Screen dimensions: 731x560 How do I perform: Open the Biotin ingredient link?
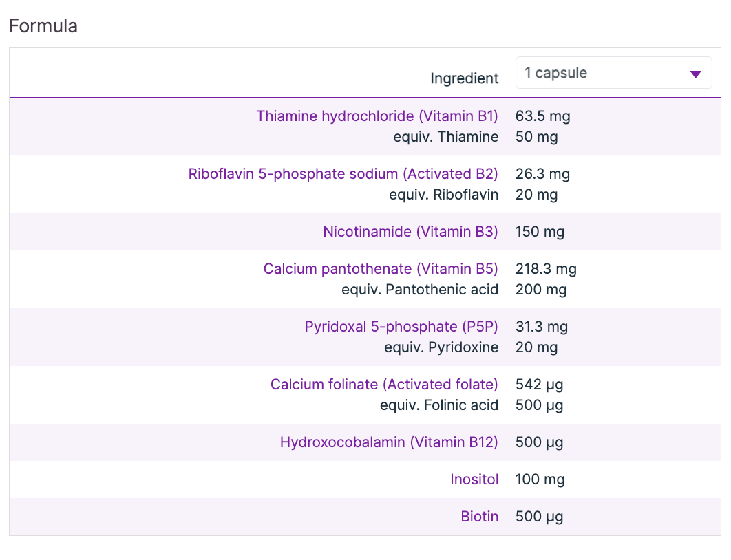(x=480, y=517)
